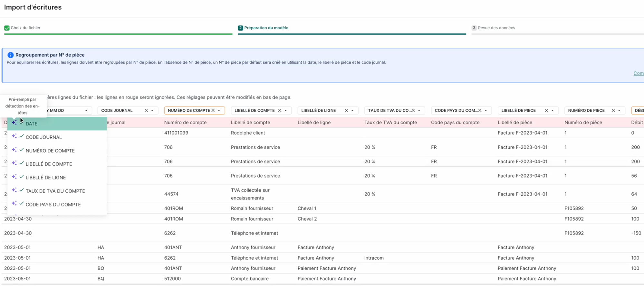Open the Revue des données step
The image size is (644, 286).
[x=496, y=28]
